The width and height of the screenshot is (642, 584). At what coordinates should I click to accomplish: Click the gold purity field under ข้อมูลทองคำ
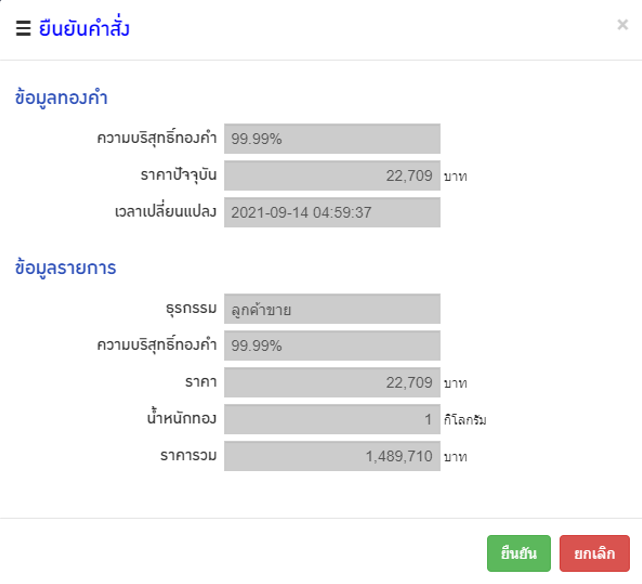332,139
